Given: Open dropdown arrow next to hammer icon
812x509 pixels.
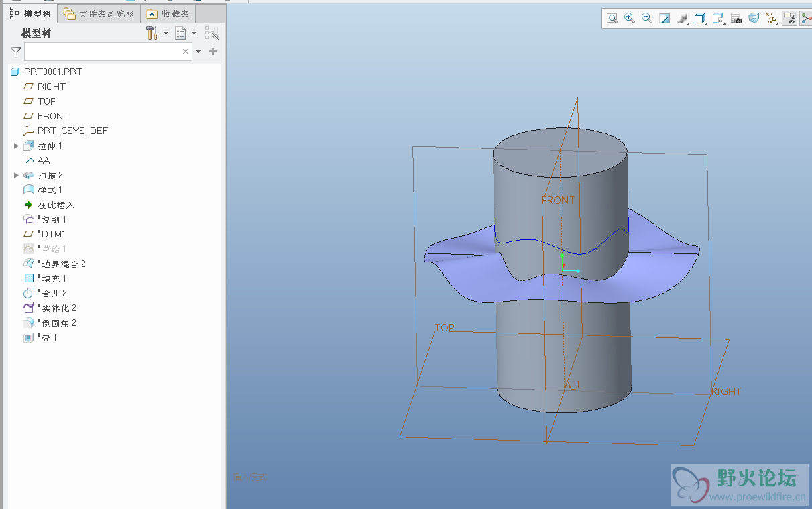Looking at the screenshot, I should tap(166, 33).
